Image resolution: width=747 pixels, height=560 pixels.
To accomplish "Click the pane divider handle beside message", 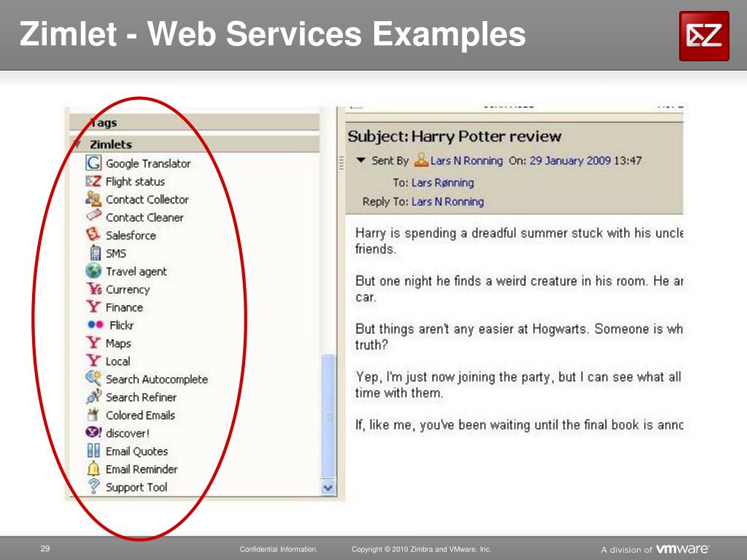I will (x=341, y=163).
